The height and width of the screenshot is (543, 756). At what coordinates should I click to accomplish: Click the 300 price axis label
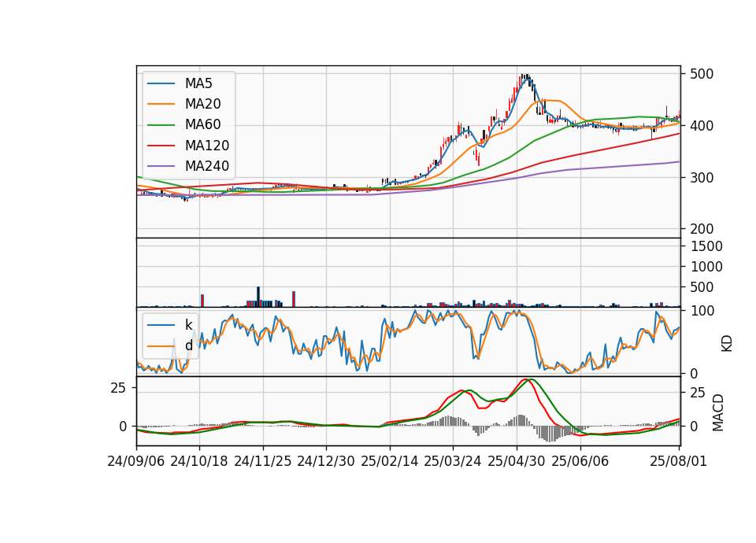[702, 178]
